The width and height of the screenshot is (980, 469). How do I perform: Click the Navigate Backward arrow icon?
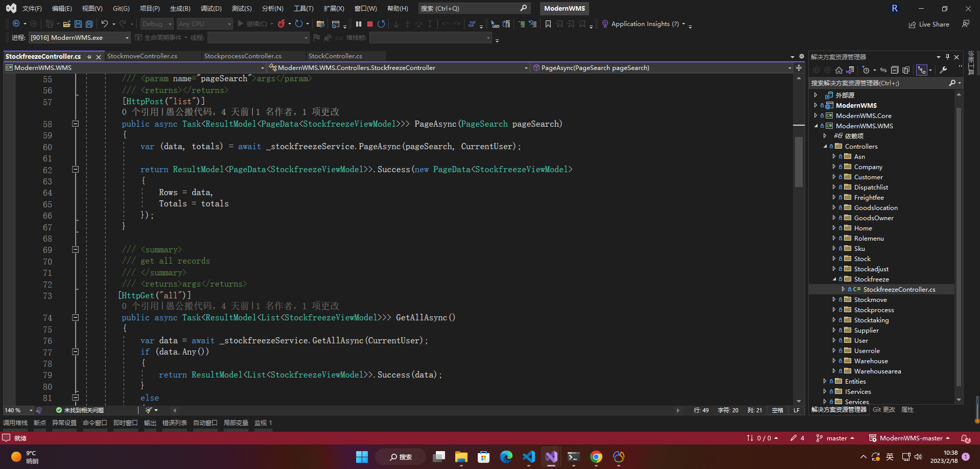(x=16, y=24)
